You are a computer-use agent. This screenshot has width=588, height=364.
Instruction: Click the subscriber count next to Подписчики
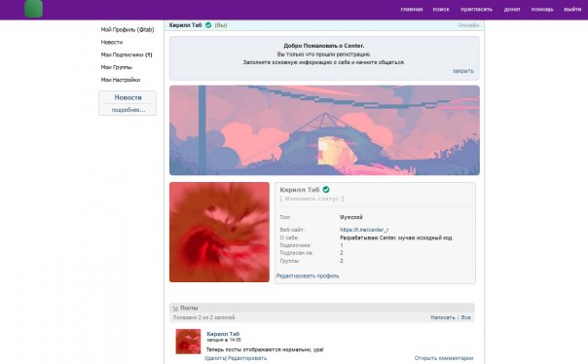tap(342, 245)
